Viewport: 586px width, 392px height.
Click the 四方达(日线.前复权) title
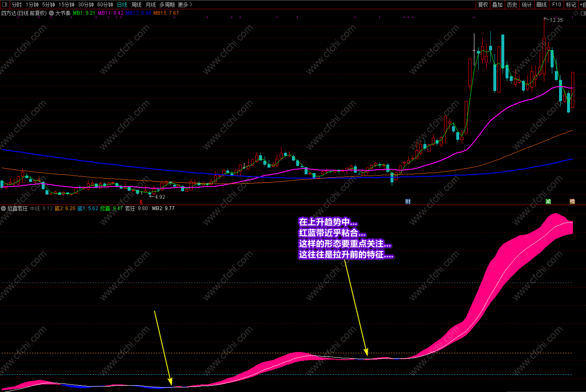(x=24, y=13)
